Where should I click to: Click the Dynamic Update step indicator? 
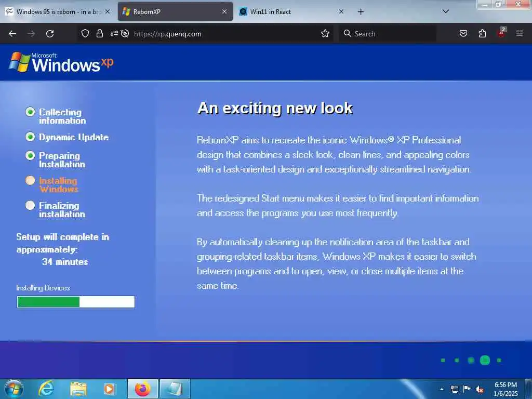click(30, 137)
